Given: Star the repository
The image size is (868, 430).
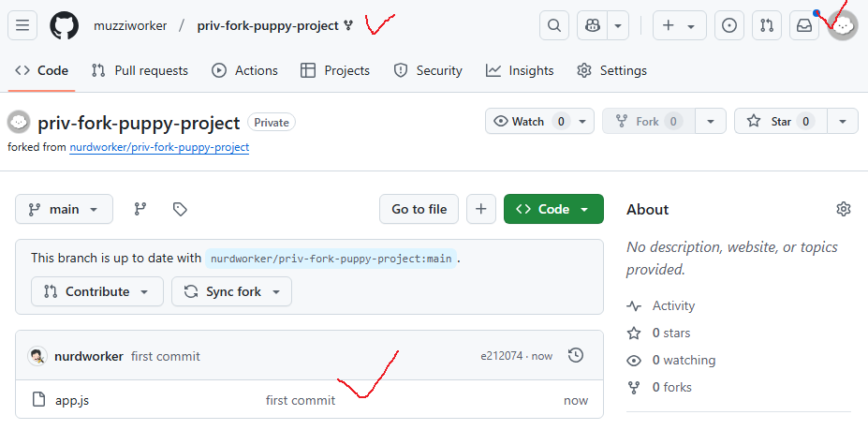Looking at the screenshot, I should (x=781, y=122).
